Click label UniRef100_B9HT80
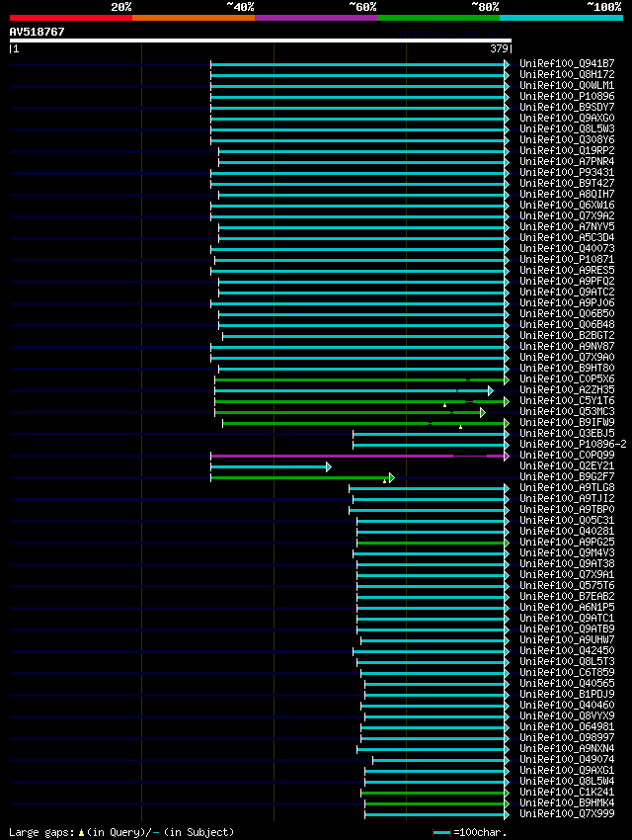This screenshot has height=840, width=632. tap(567, 368)
